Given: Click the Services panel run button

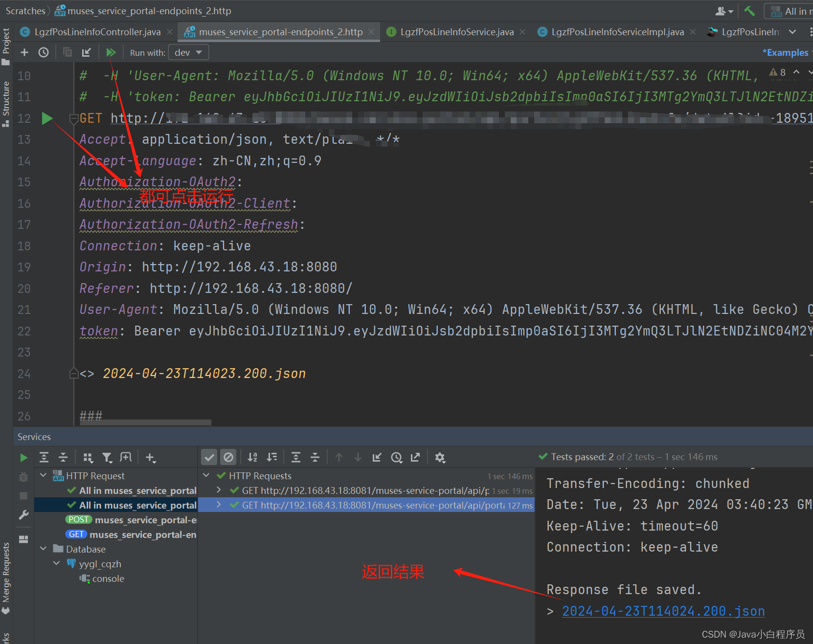Looking at the screenshot, I should [x=23, y=458].
